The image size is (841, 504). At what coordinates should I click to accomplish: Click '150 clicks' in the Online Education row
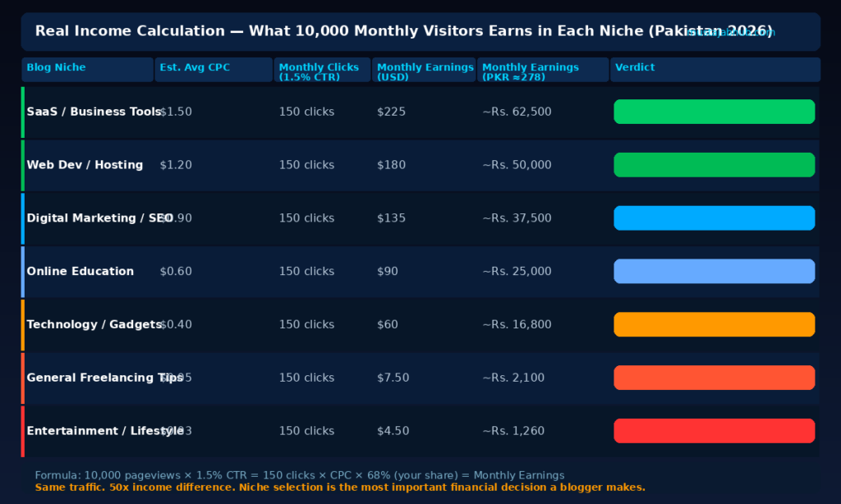pos(307,271)
